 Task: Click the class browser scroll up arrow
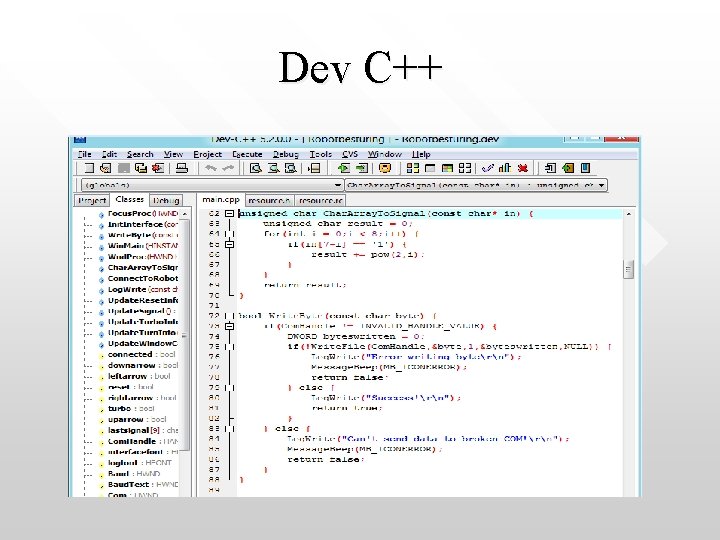point(185,214)
